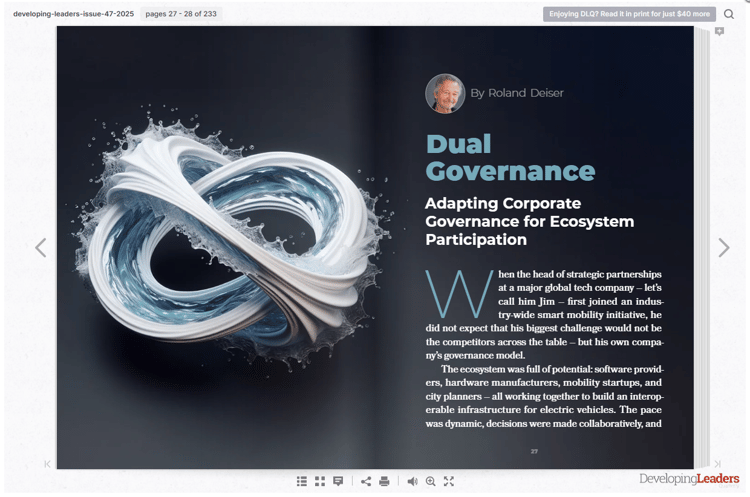Open the table of contents list
The width and height of the screenshot is (750, 497).
click(301, 481)
